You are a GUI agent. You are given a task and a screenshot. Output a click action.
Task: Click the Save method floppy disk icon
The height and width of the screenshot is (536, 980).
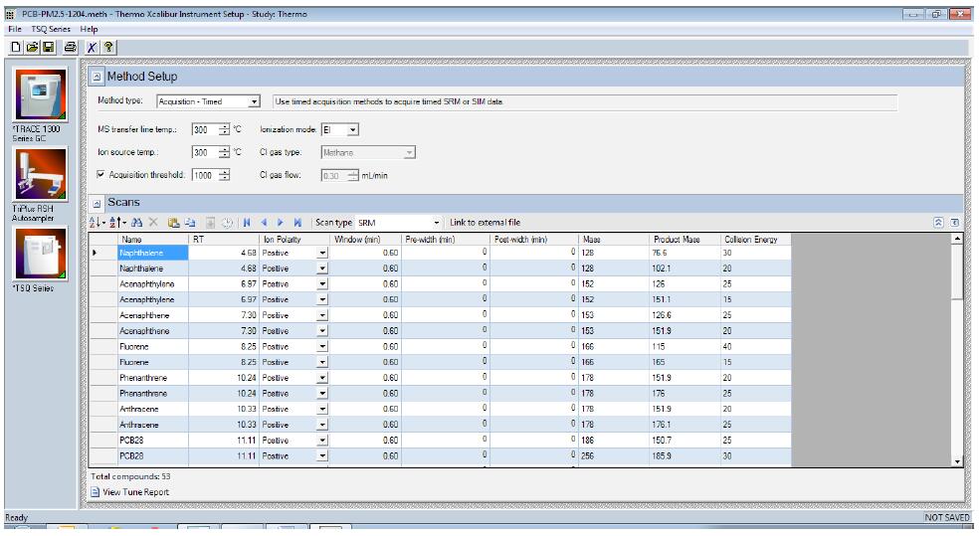[50, 47]
